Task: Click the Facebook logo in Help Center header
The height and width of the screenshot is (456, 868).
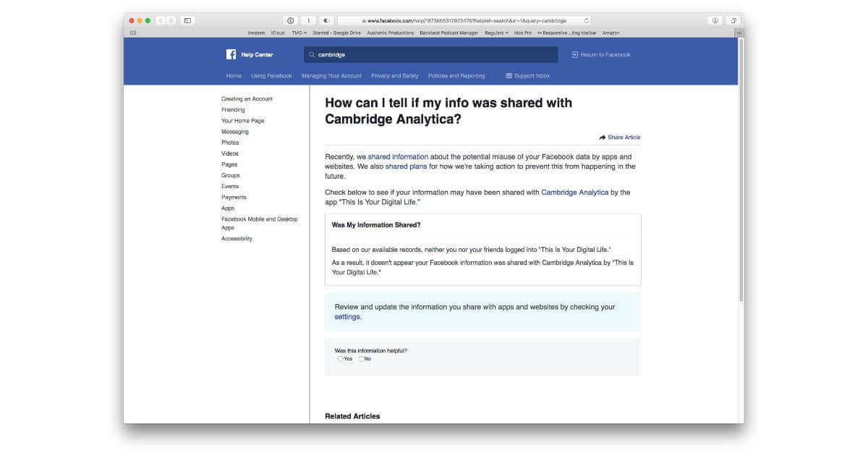Action: 231,54
